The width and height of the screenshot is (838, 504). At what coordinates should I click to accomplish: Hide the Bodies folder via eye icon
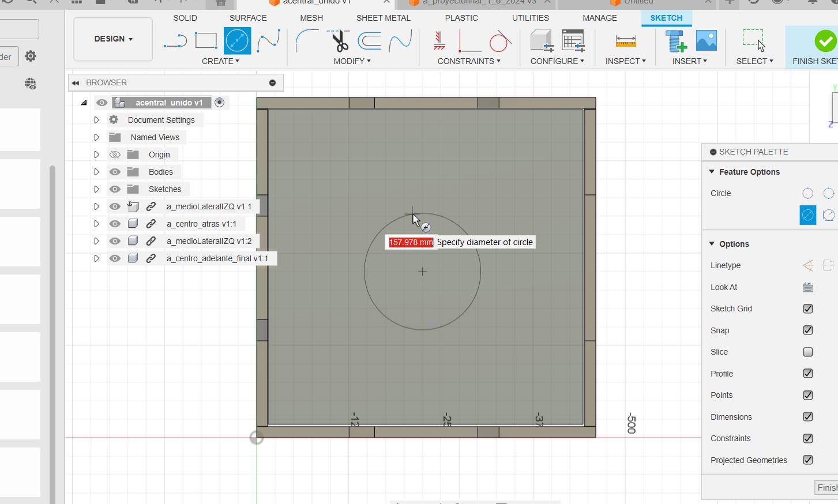coord(115,172)
